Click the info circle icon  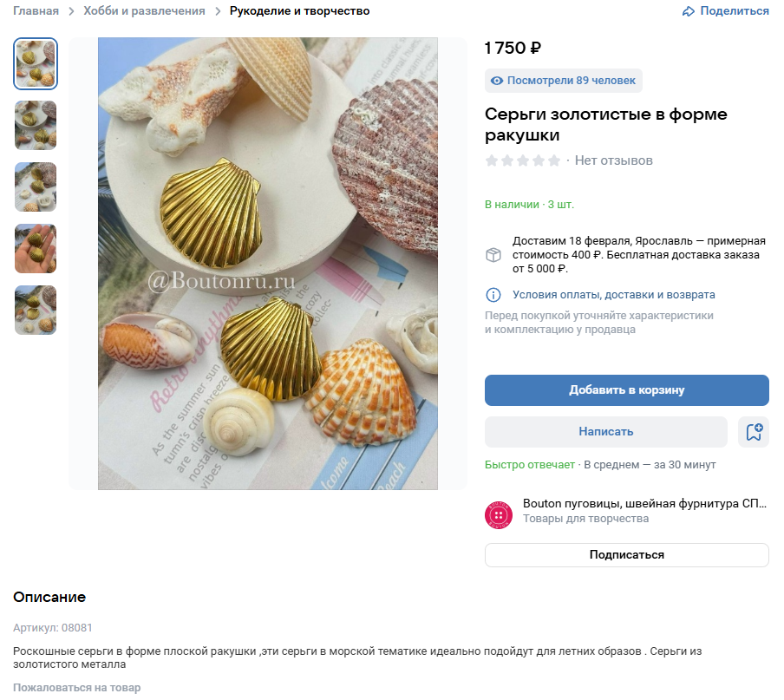click(x=493, y=295)
